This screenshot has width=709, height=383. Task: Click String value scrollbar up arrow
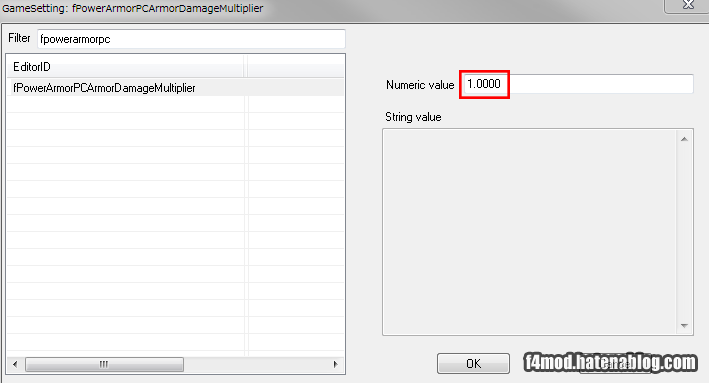coord(684,139)
